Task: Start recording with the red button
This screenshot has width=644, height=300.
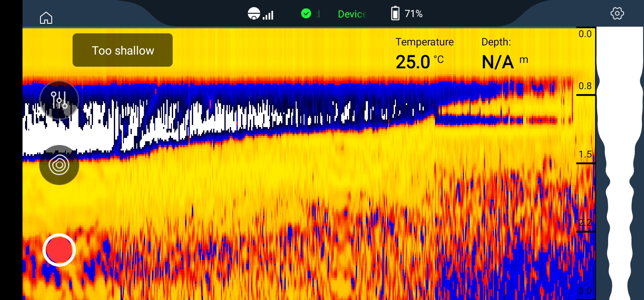Action: pos(59,250)
